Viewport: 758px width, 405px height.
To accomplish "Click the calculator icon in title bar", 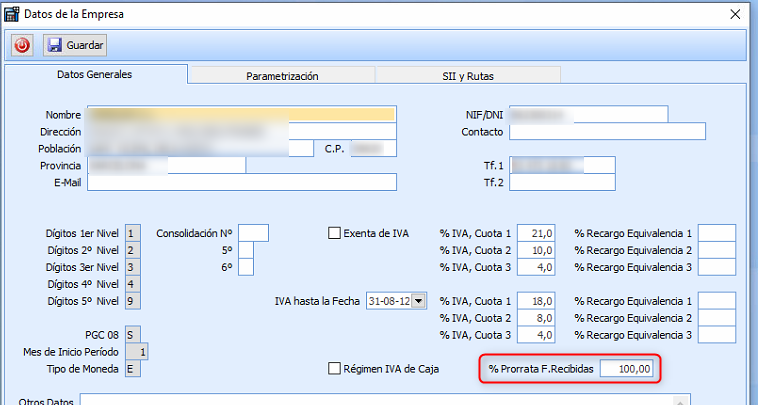I will [11, 12].
